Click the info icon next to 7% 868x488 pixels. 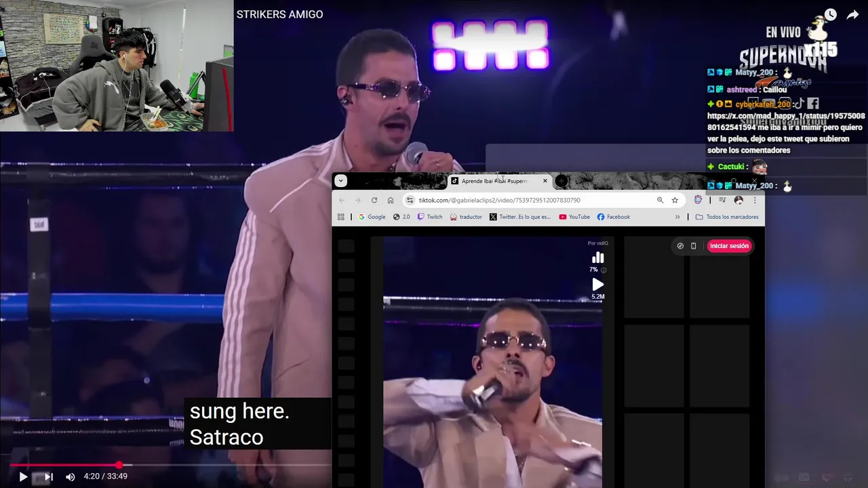(x=604, y=270)
